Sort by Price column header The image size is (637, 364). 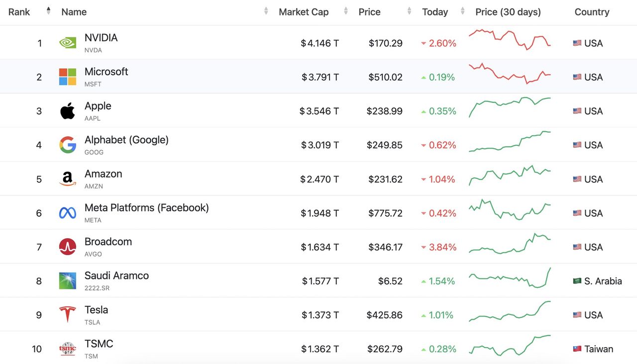coord(369,12)
